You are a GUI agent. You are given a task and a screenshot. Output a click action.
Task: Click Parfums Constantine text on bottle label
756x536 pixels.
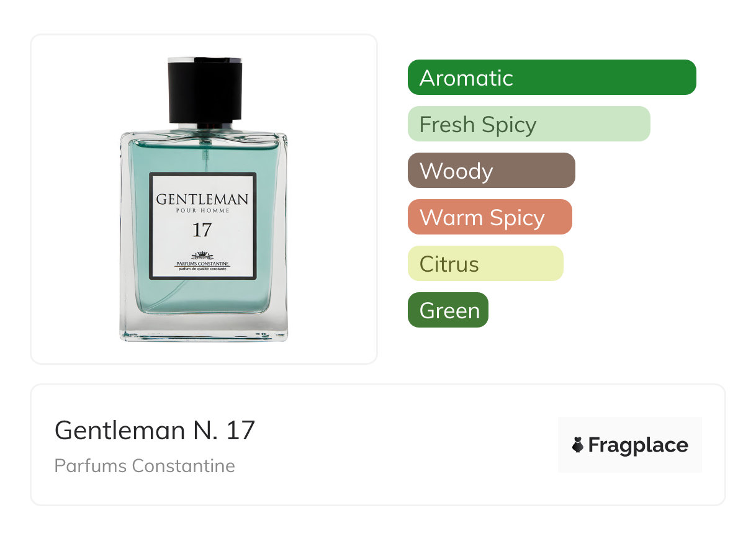click(x=202, y=264)
